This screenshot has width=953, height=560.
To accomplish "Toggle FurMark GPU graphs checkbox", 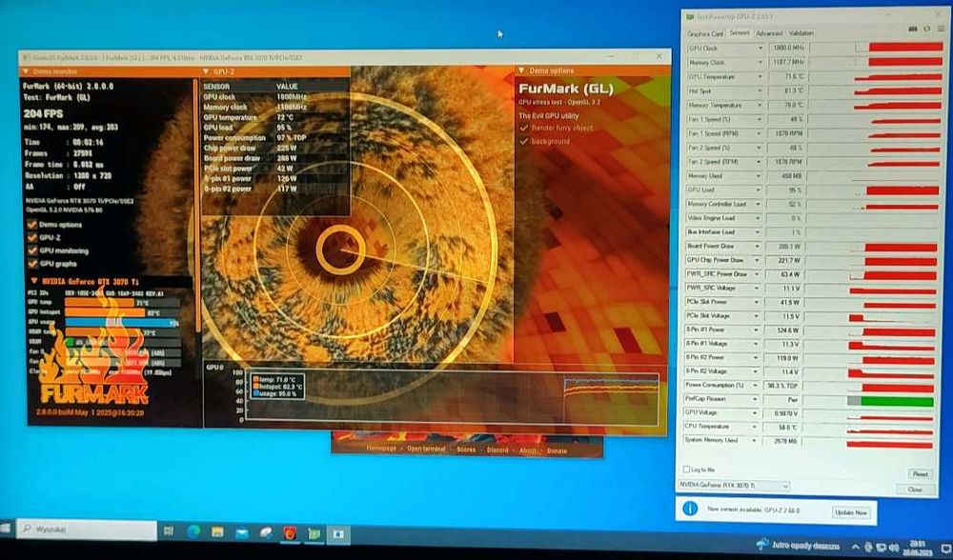I will point(32,264).
